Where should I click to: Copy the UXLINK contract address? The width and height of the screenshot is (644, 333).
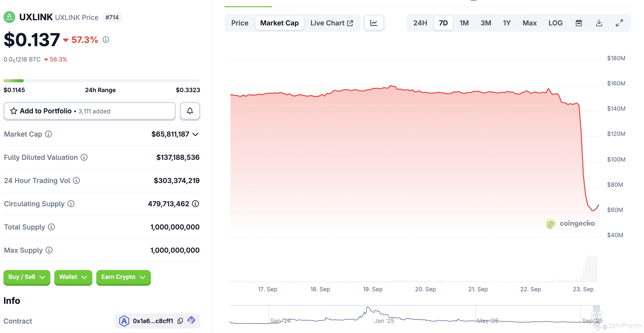click(x=180, y=321)
